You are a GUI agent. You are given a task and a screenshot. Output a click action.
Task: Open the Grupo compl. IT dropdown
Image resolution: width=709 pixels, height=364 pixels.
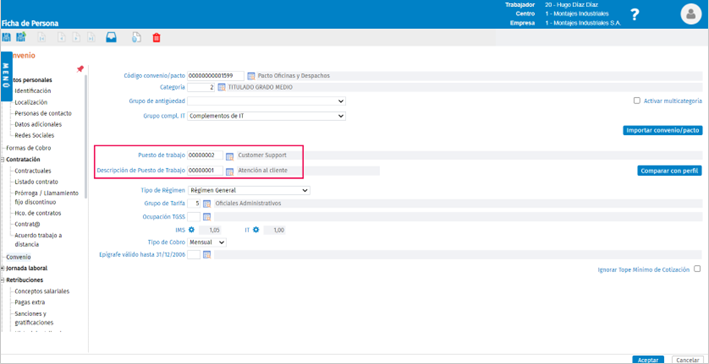[266, 116]
